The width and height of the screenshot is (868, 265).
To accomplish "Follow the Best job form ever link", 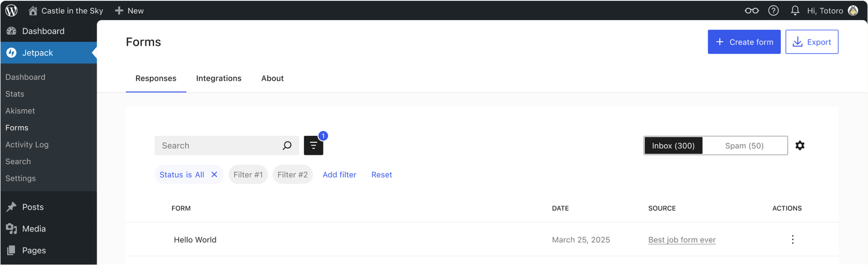I will [x=682, y=239].
